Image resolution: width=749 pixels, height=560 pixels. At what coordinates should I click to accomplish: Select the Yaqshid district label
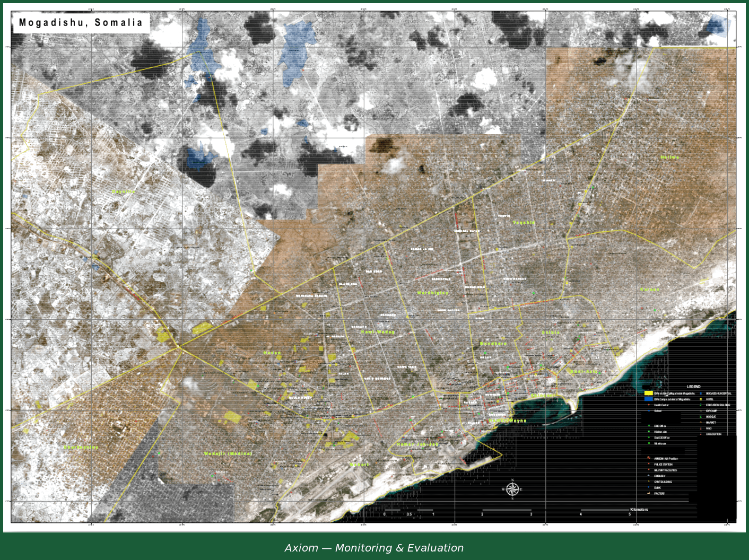tap(524, 223)
